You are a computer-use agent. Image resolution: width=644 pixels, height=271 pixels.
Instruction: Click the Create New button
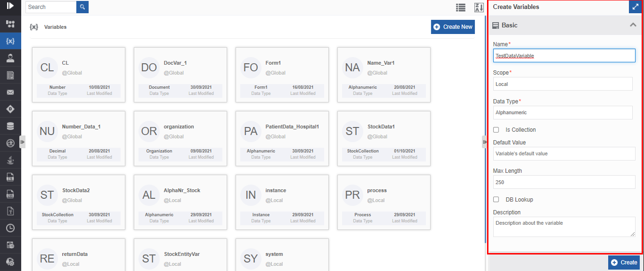point(453,27)
